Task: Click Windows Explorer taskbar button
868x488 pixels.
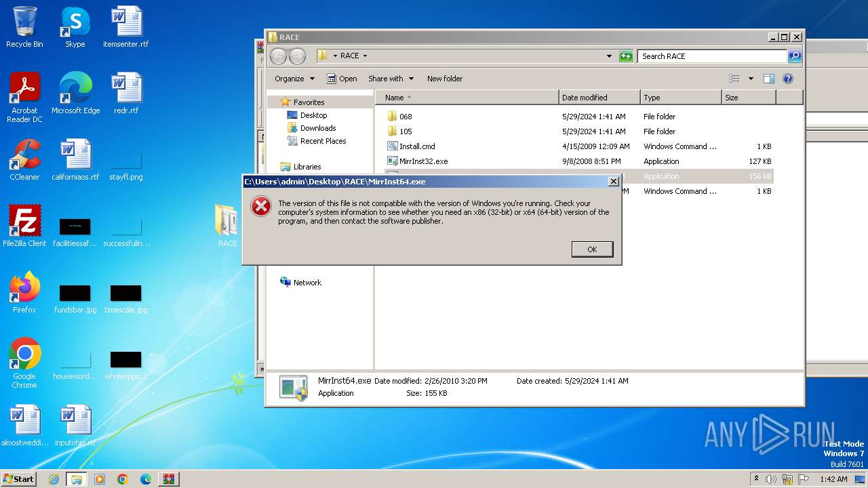Action: click(x=77, y=479)
